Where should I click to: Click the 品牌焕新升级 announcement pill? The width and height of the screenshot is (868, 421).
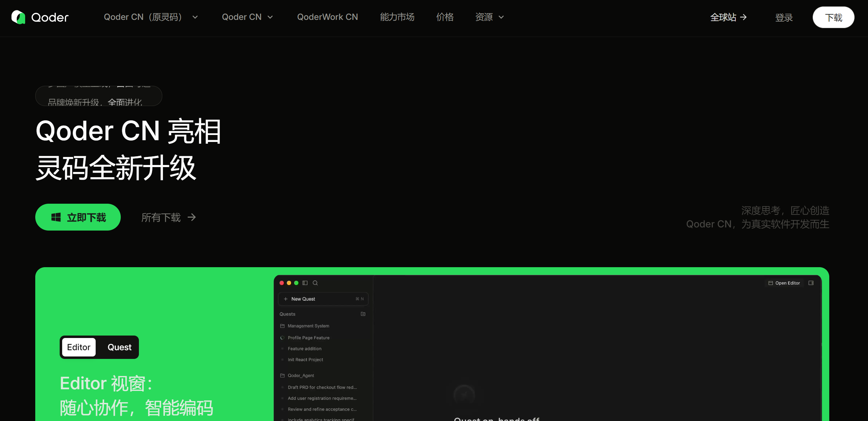[99, 96]
